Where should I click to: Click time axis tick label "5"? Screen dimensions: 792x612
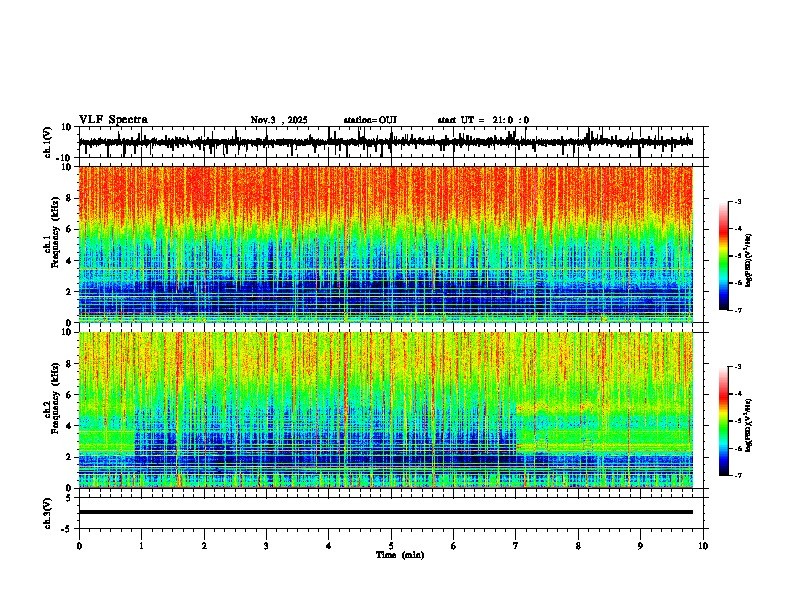391,546
